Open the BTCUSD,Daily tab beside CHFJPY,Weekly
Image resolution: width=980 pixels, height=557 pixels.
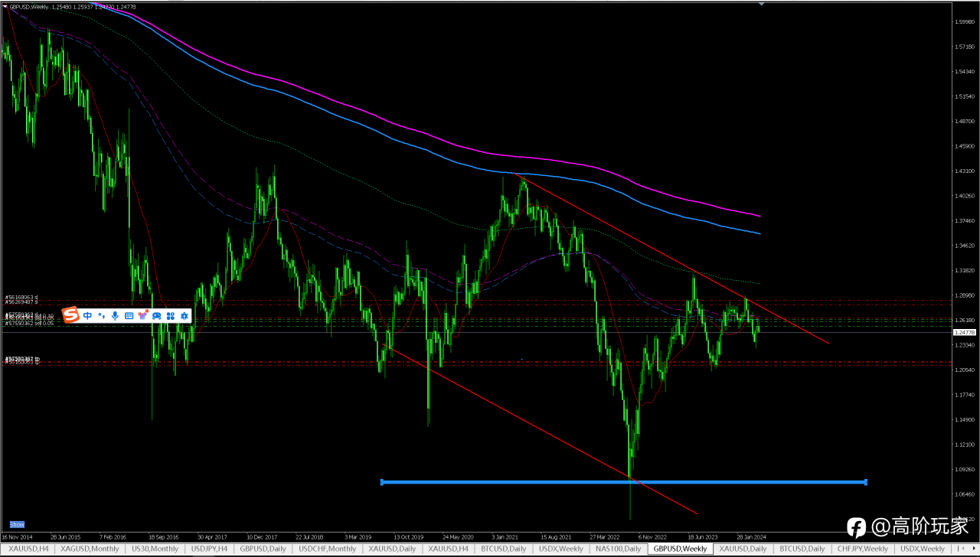pyautogui.click(x=802, y=549)
